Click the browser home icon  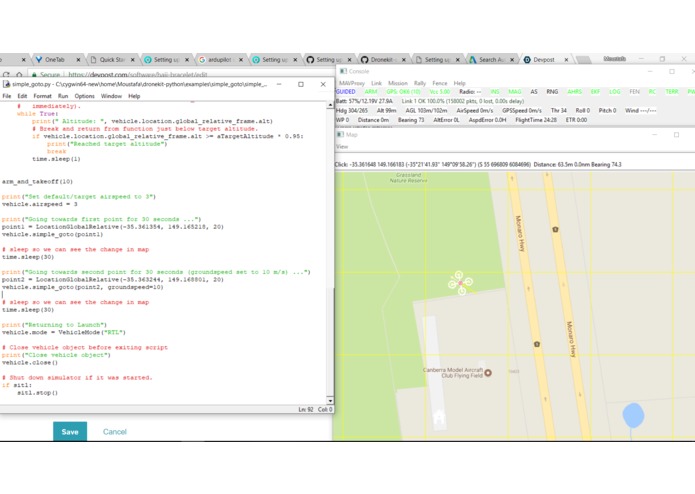19,75
